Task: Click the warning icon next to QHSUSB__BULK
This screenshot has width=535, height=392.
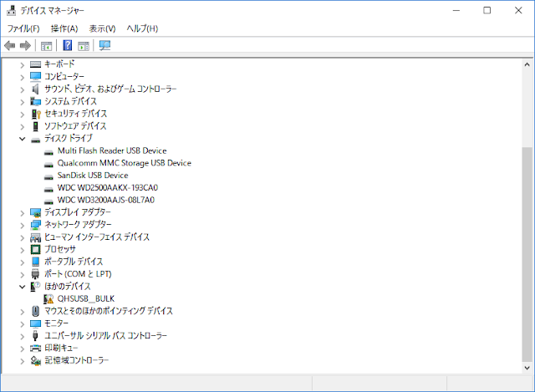Action: click(48, 299)
